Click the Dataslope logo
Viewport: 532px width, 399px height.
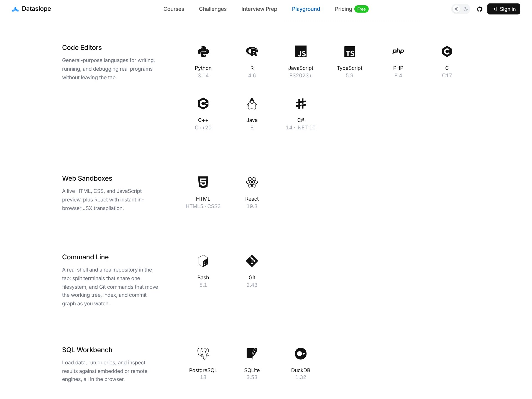point(31,9)
